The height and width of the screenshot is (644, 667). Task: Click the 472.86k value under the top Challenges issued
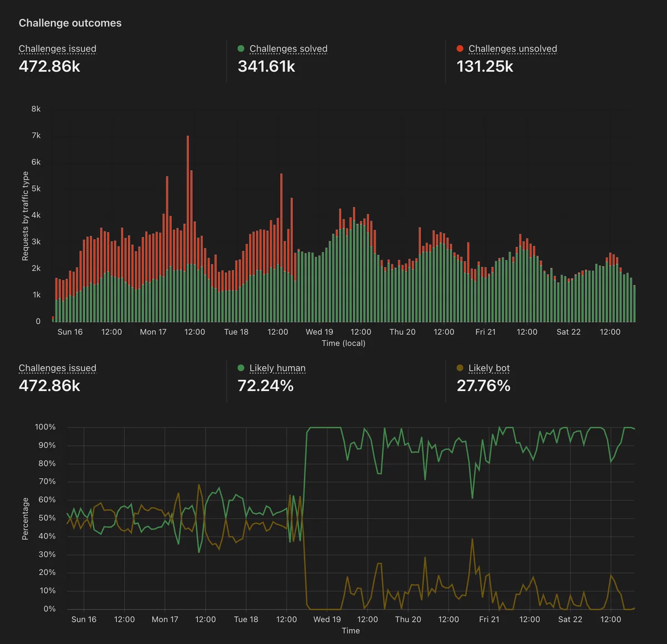coord(49,66)
